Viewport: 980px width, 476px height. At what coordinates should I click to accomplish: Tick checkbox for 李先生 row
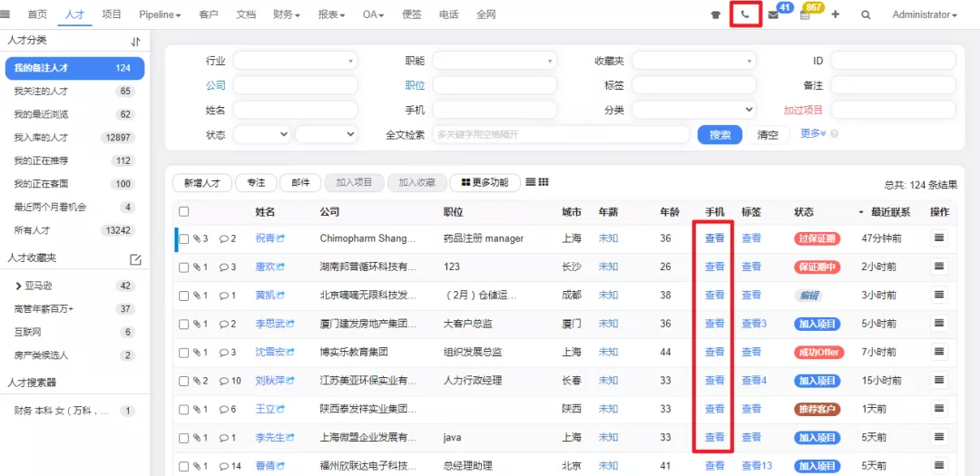(x=183, y=438)
